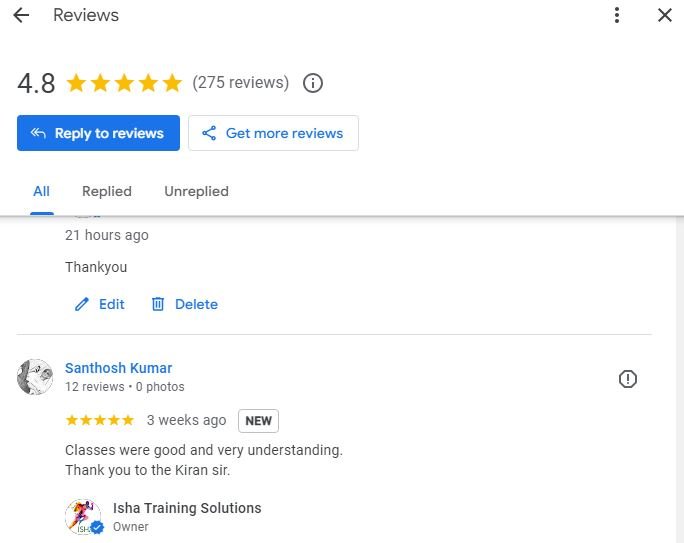Switch to the All tab
This screenshot has height=543, width=684.
(41, 191)
